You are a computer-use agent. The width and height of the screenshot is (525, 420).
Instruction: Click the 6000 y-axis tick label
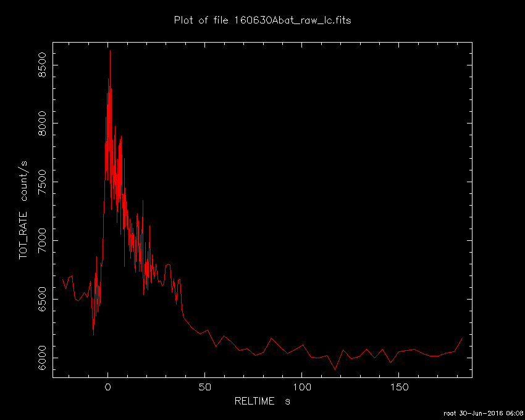pos(43,358)
